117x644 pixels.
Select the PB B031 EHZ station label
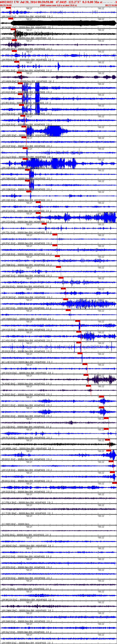[x=27, y=459]
